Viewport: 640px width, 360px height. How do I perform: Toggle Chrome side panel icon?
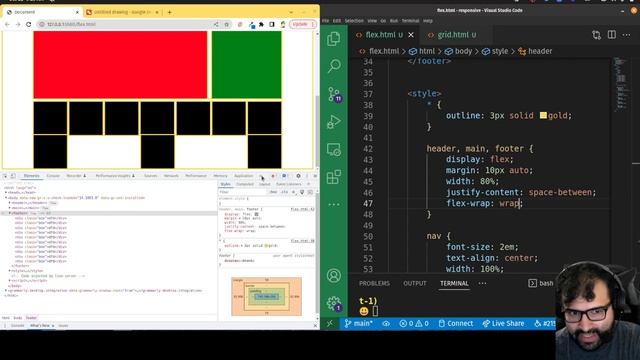click(272, 24)
